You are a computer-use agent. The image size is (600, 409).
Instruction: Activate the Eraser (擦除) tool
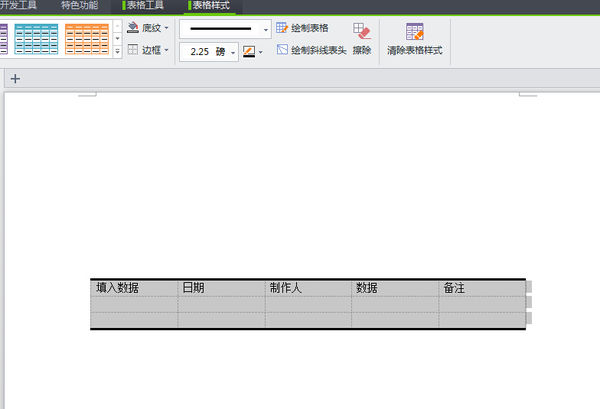click(361, 38)
